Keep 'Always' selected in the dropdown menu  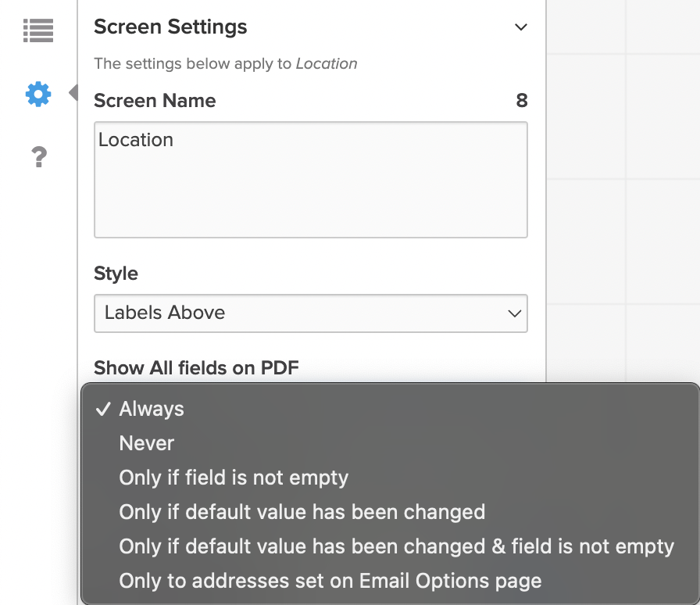tap(151, 408)
